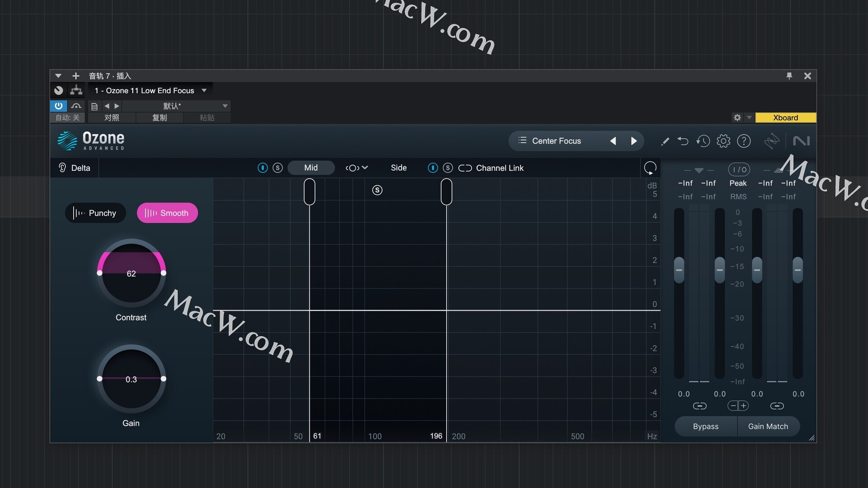The height and width of the screenshot is (488, 868).
Task: Click Peak meter label
Action: point(738,183)
